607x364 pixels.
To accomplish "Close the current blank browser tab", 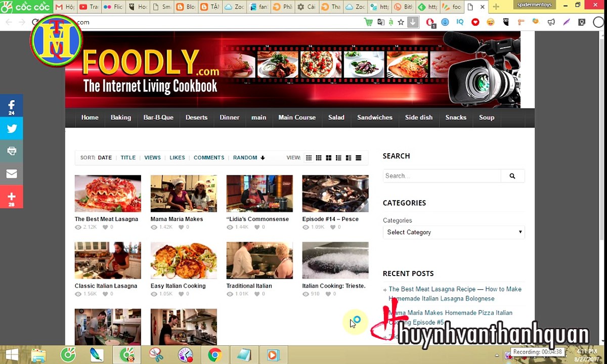I will pos(482,7).
